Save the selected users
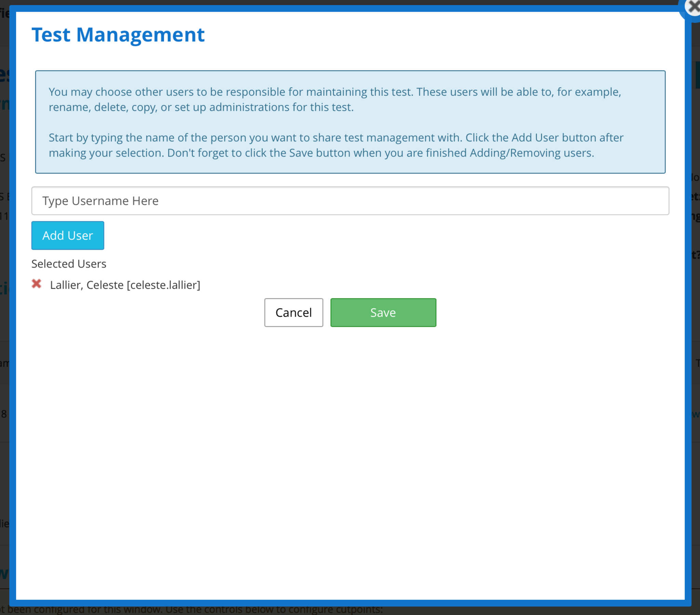Image resolution: width=700 pixels, height=615 pixels. pos(383,312)
